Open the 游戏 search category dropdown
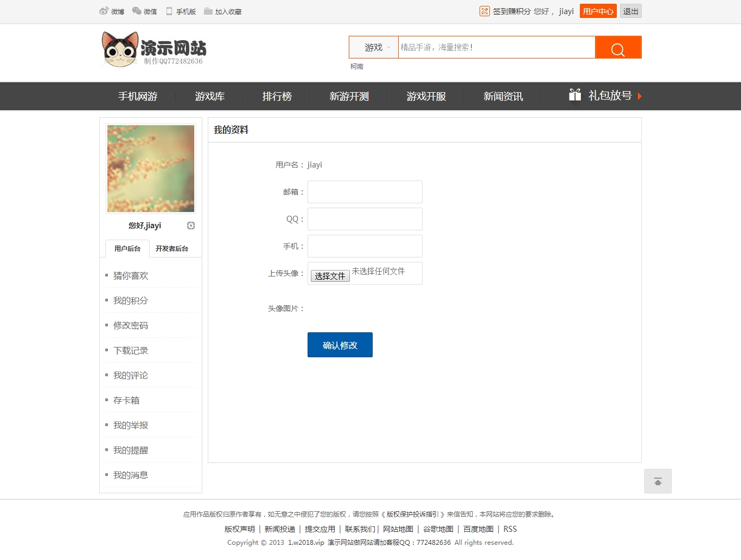Image resolution: width=741 pixels, height=560 pixels. pyautogui.click(x=373, y=47)
